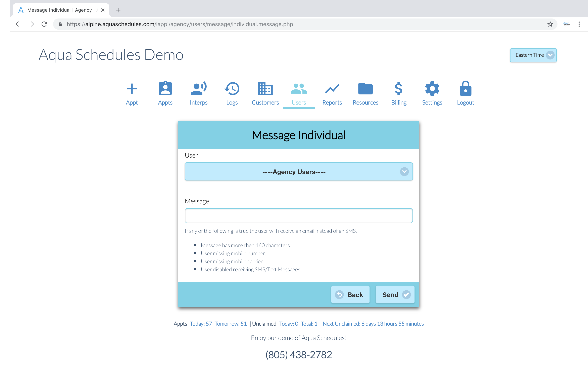
Task: Click the Aqua Schedules Demo title
Action: [x=111, y=54]
